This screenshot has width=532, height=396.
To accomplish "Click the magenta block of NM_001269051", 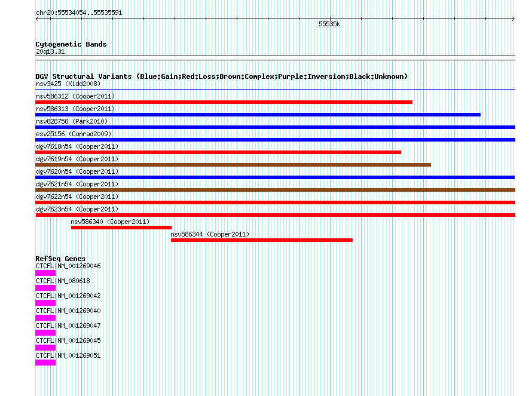I will coord(45,363).
